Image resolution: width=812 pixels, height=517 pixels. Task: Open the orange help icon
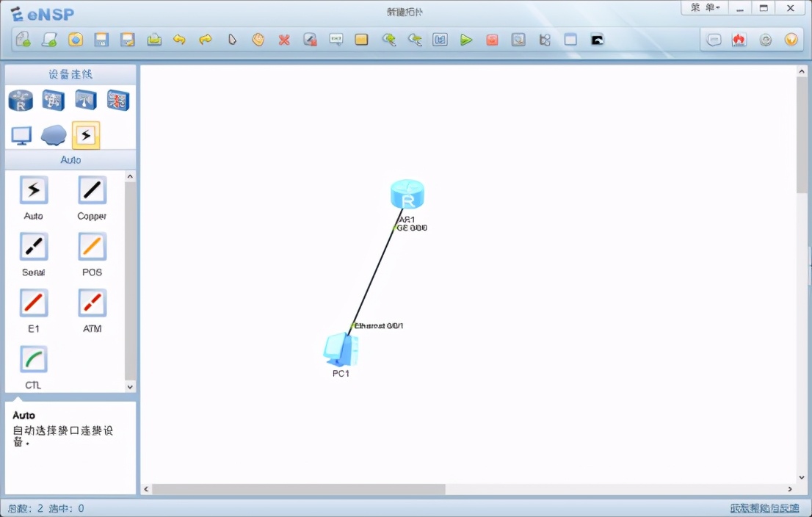point(791,40)
